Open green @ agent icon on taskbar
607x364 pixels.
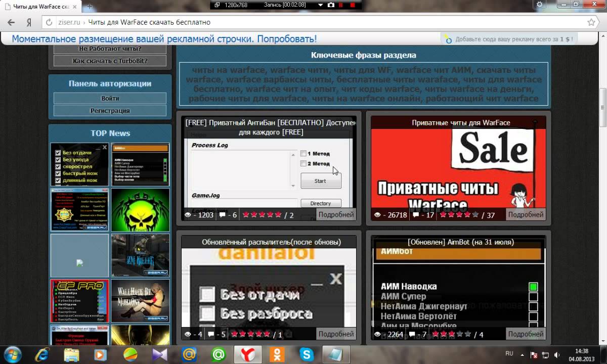tap(219, 354)
